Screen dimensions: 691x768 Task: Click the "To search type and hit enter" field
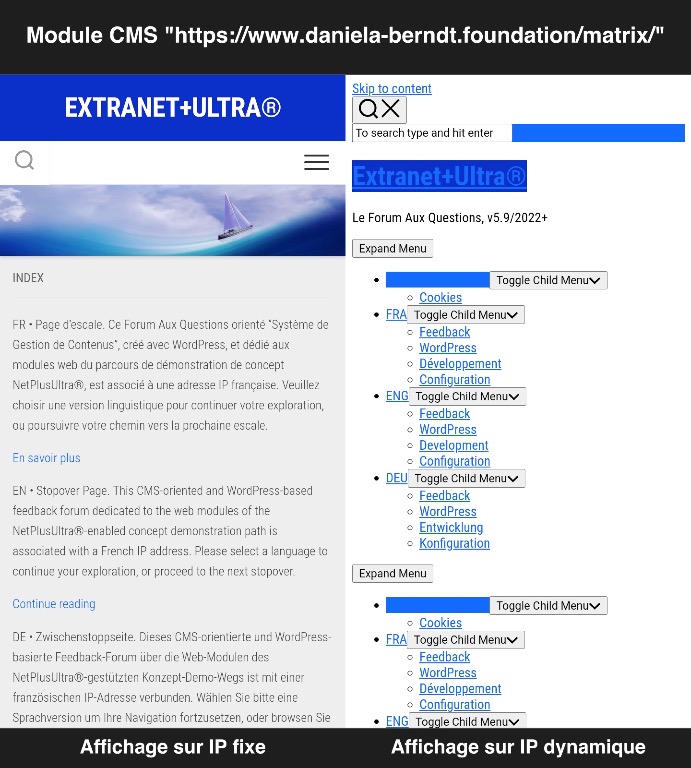point(431,133)
